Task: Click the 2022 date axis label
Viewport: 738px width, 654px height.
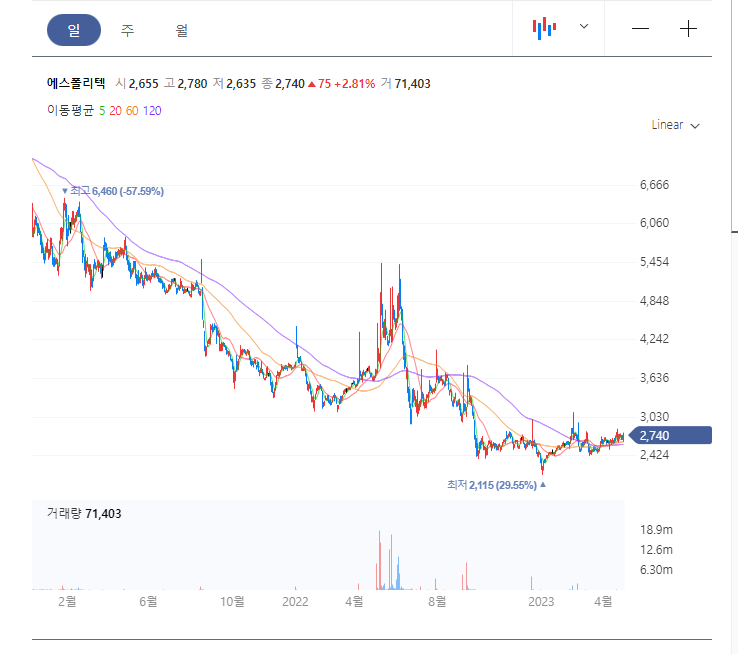Action: point(295,602)
